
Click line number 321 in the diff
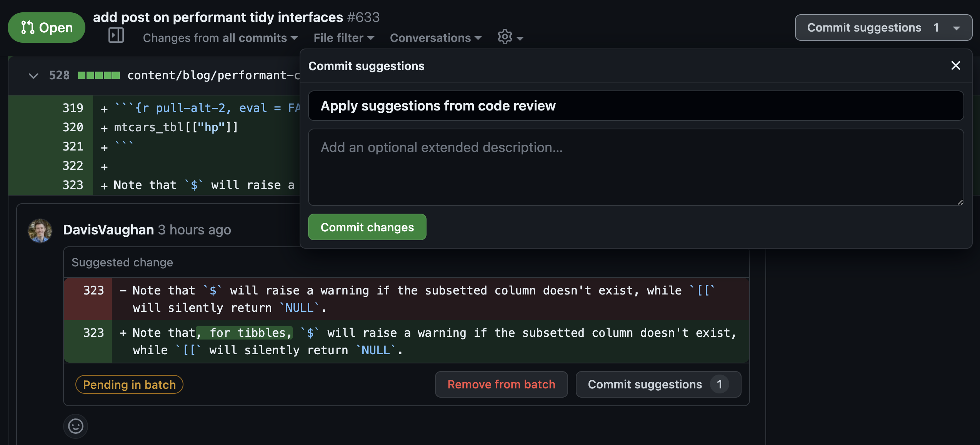pos(73,147)
